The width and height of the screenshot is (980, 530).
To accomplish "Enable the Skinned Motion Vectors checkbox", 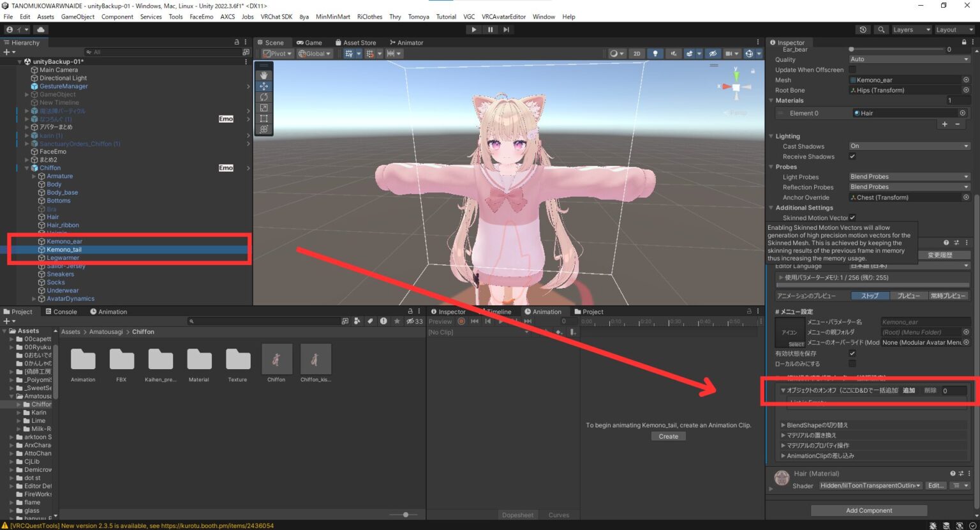I will pyautogui.click(x=852, y=218).
